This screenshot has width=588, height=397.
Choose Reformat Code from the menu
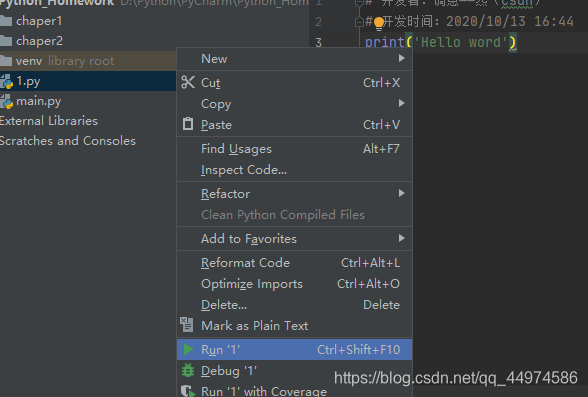pos(294,263)
